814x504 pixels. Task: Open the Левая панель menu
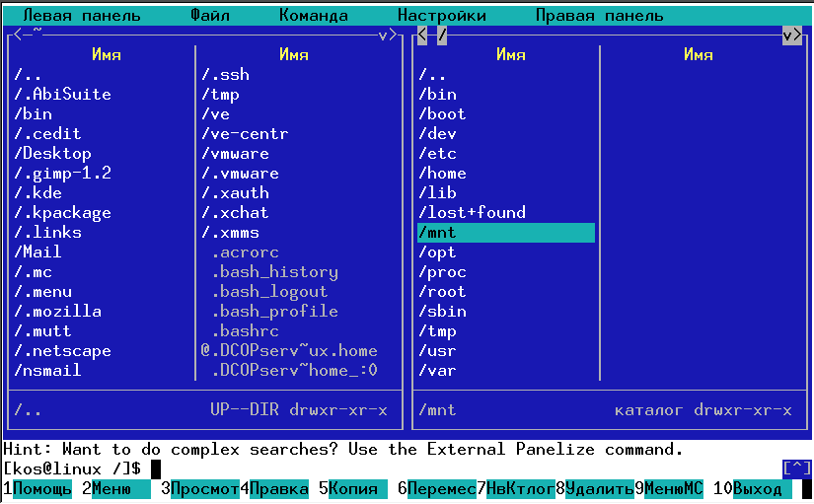click(x=81, y=16)
